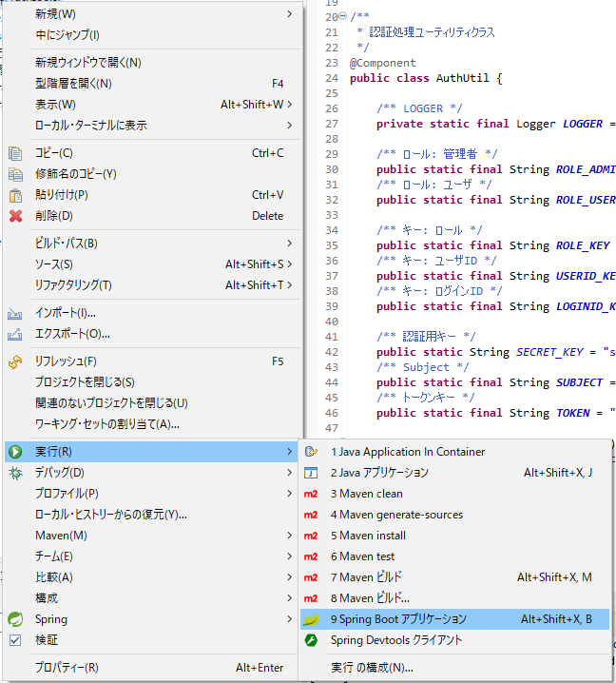Image resolution: width=616 pixels, height=683 pixels.
Task: Expand the ビルド・パス(B) submenu arrow
Action: [290, 244]
